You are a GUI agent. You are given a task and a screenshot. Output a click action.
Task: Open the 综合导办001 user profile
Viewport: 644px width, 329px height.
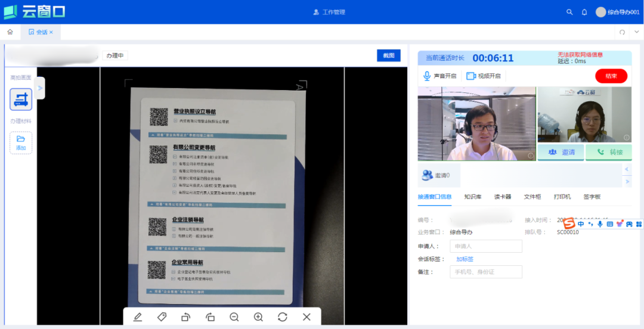click(618, 13)
